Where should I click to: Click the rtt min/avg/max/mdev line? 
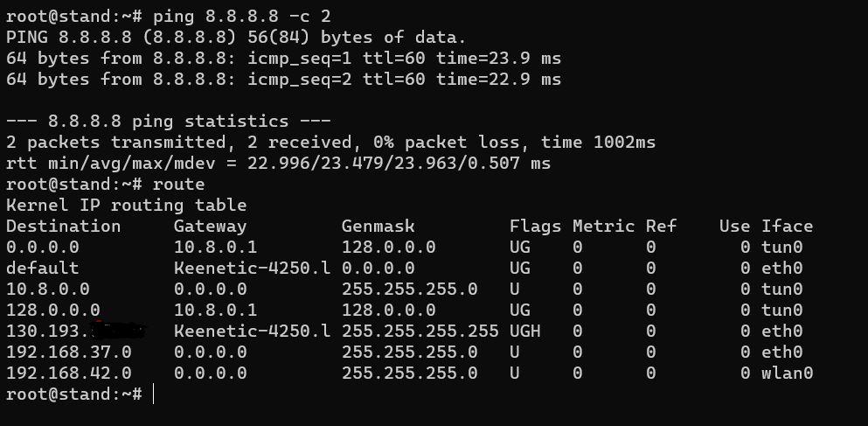[278, 164]
